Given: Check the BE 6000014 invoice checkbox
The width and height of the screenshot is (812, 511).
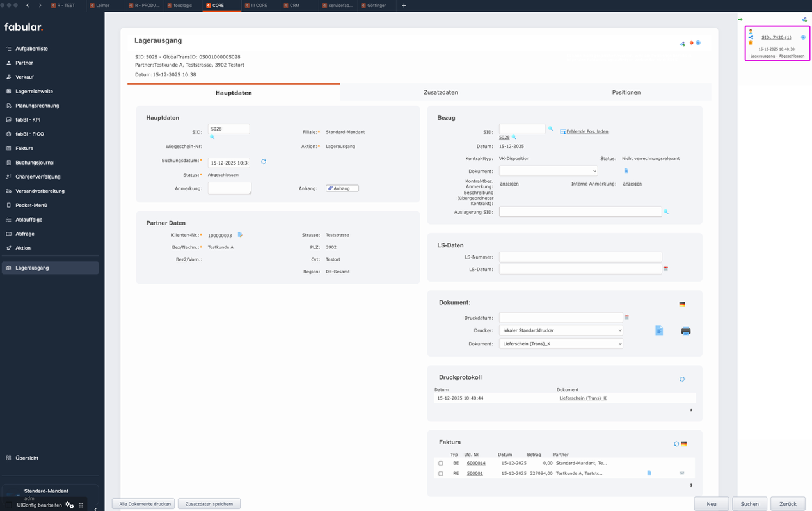Looking at the screenshot, I should (440, 463).
